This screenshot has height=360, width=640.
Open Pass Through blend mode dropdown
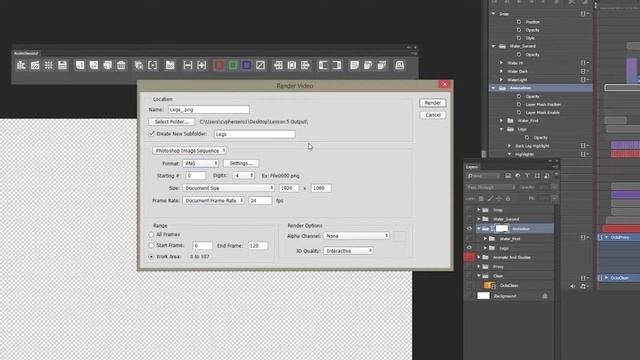491,187
